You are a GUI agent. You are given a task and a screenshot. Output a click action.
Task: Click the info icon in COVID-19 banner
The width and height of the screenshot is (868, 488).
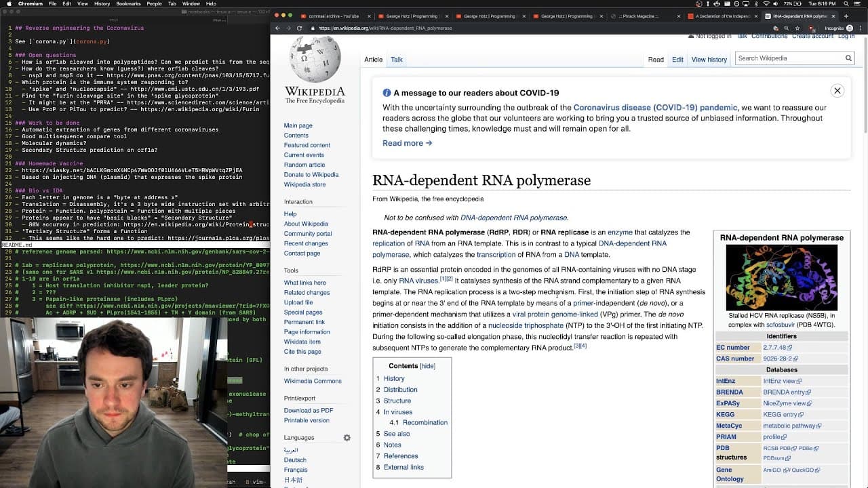[387, 93]
